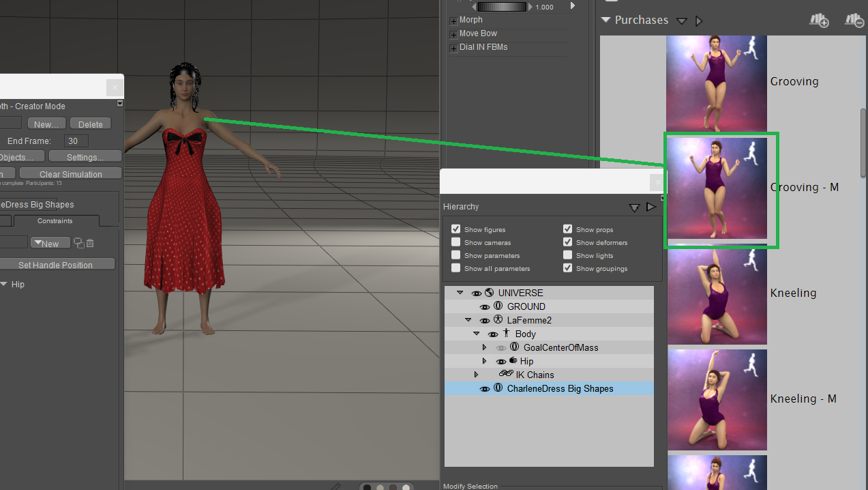Image resolution: width=868 pixels, height=490 pixels.
Task: Click the UNIVERSE globe icon in Hierarchy
Action: pos(489,293)
